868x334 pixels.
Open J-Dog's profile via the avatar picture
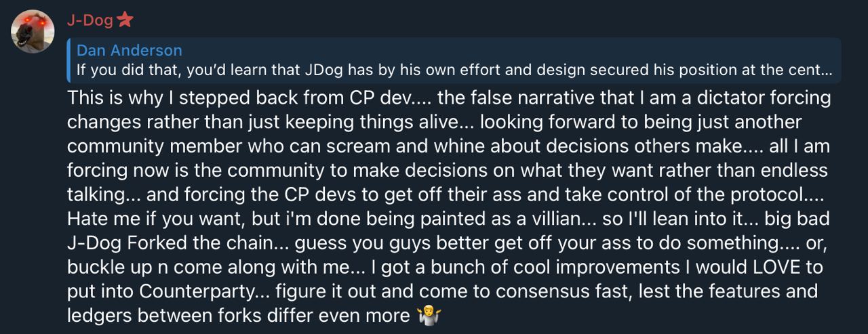click(x=33, y=31)
